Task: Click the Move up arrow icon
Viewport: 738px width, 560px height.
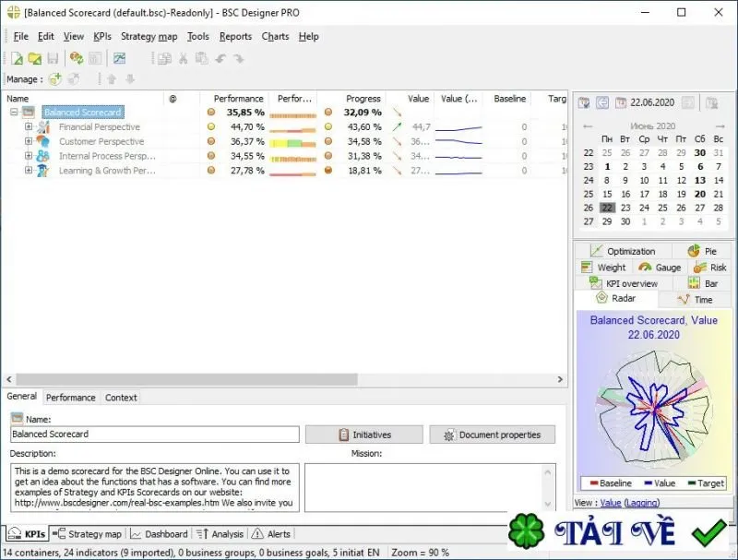Action: (x=112, y=79)
